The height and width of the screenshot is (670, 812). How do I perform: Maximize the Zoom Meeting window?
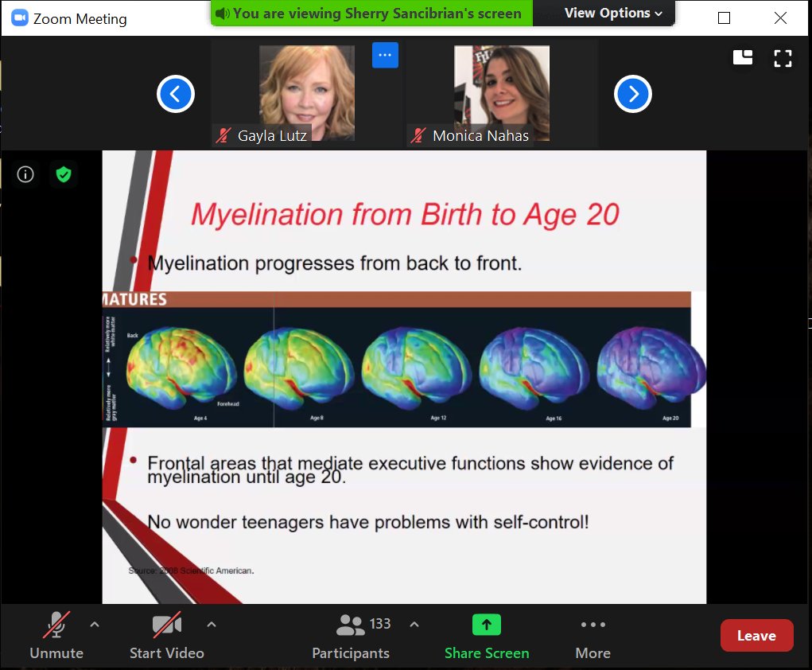coord(724,18)
